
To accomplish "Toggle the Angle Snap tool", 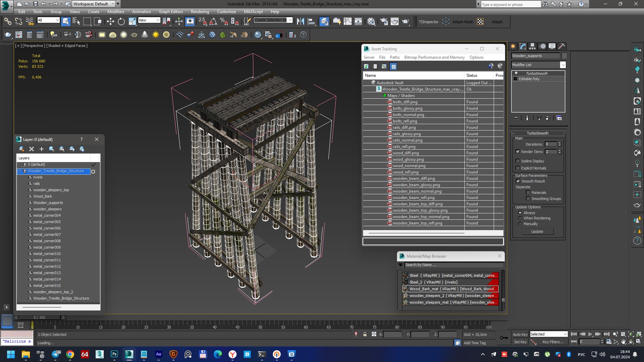I will pos(213,22).
